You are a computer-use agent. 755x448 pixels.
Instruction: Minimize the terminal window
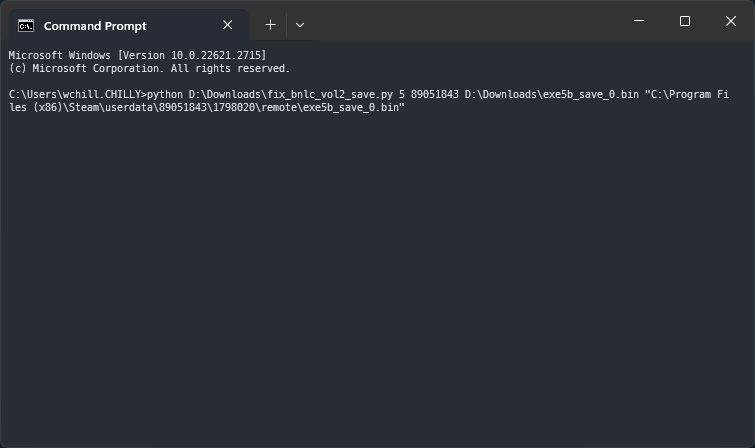point(640,21)
